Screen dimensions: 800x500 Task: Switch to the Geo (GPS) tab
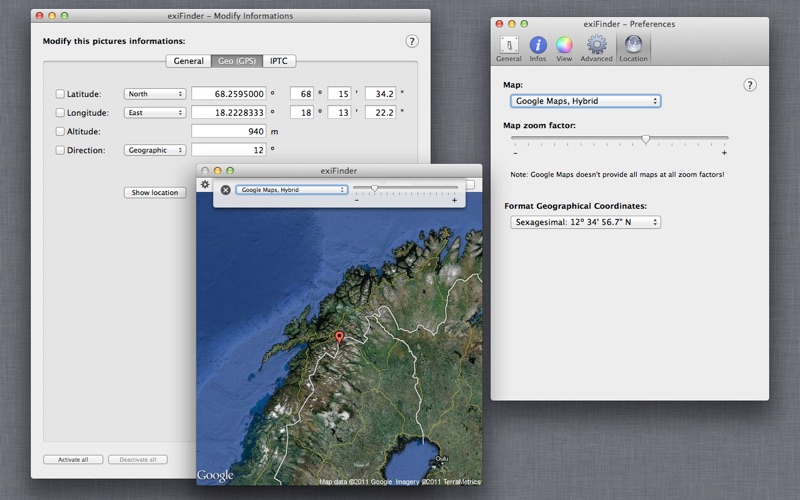click(237, 61)
